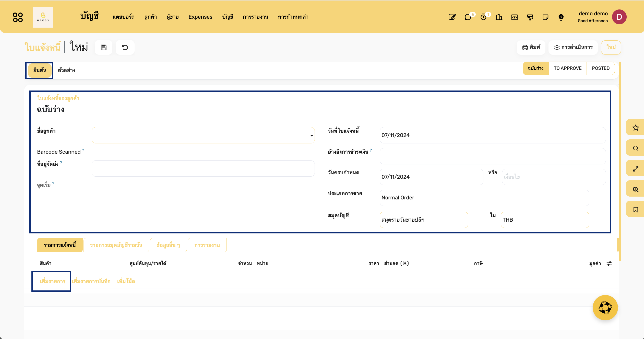644x339 pixels.
Task: Click เพิ่มรายการบันทึก add section link
Action: click(91, 281)
